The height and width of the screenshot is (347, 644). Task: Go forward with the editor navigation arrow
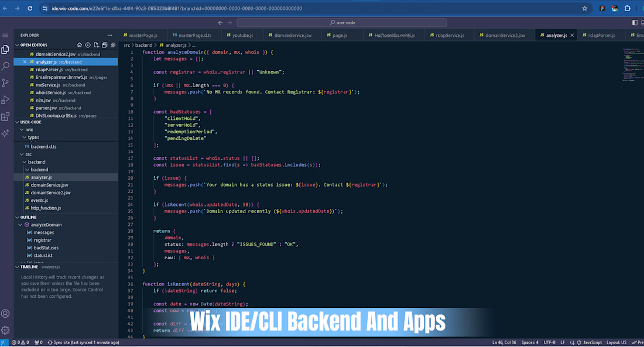click(229, 23)
